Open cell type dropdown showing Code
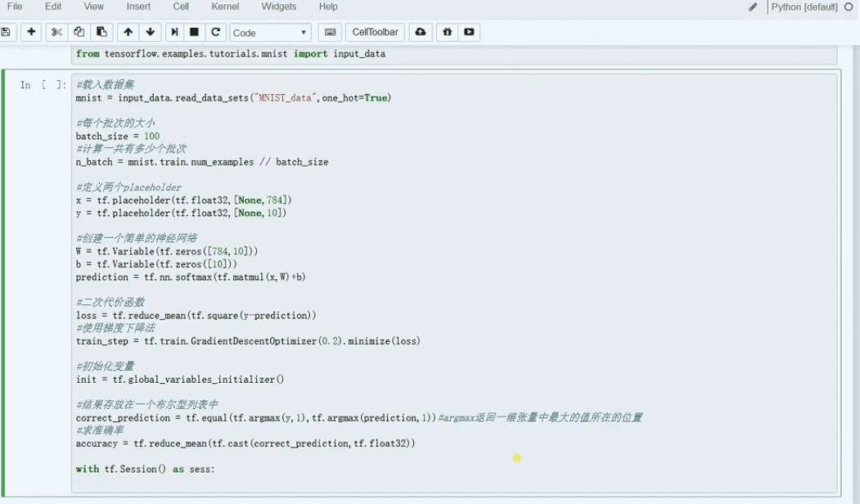 (x=270, y=33)
